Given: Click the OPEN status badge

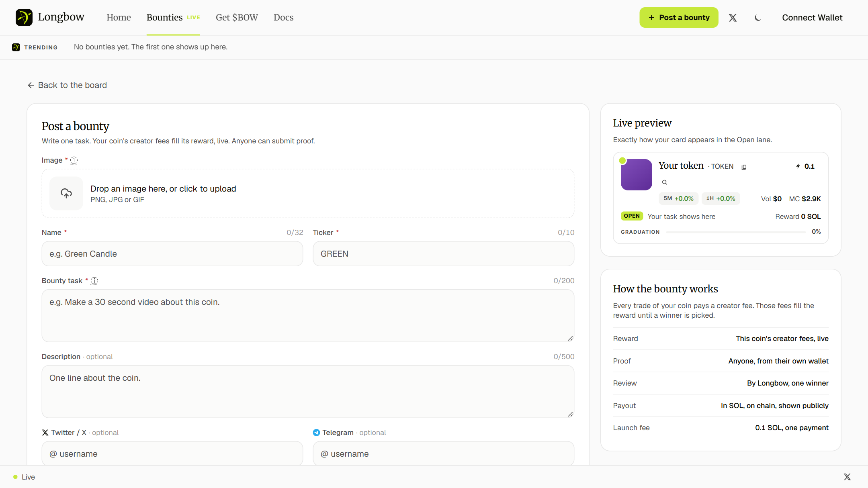Looking at the screenshot, I should coord(632,216).
